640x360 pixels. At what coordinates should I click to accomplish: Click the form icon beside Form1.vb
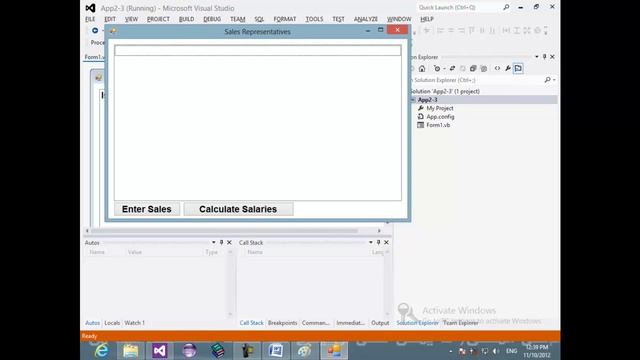tap(420, 125)
